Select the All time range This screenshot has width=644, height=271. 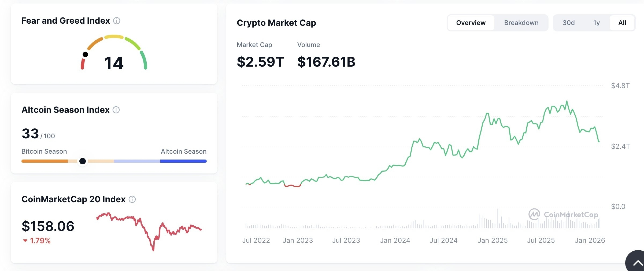coord(622,23)
